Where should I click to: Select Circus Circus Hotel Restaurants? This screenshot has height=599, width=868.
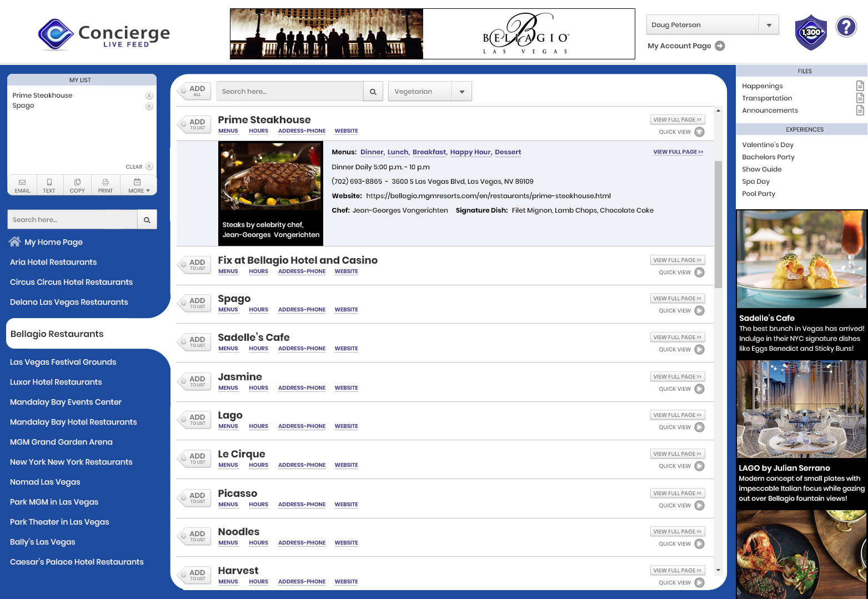(x=71, y=282)
